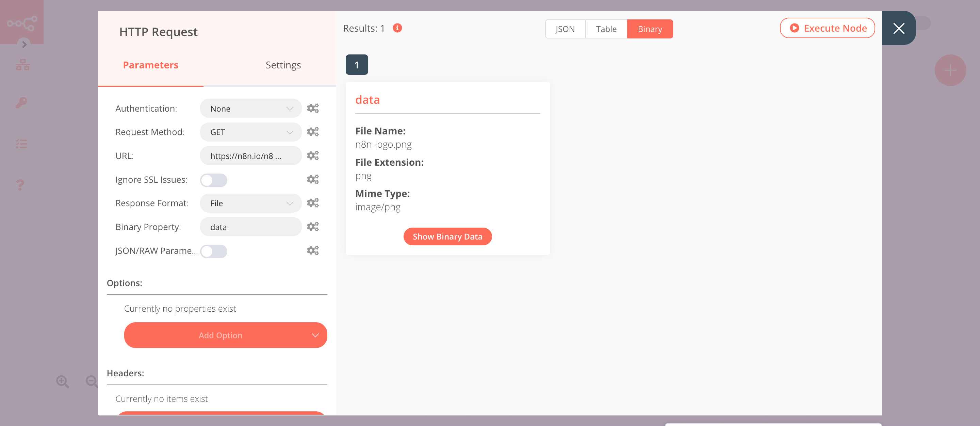Click the info icon next to Results label

pos(397,28)
